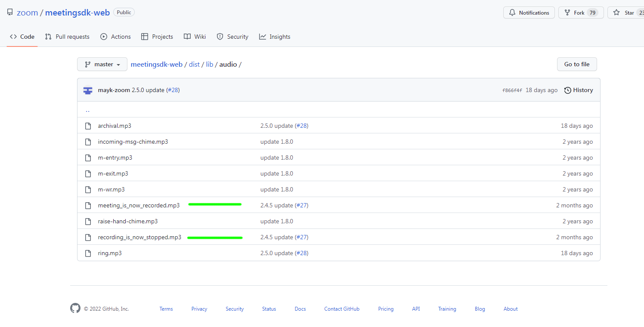Switch to the Actions tab
The height and width of the screenshot is (327, 644).
click(115, 37)
